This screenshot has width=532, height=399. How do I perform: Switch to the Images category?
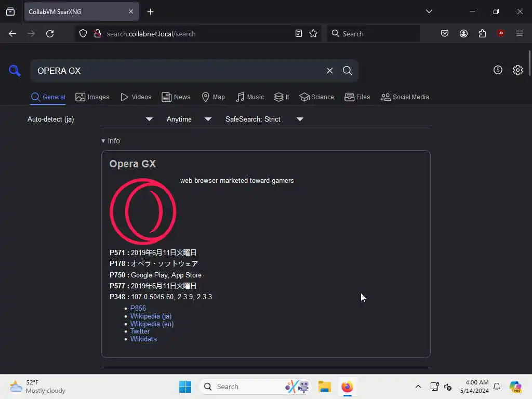click(x=92, y=97)
